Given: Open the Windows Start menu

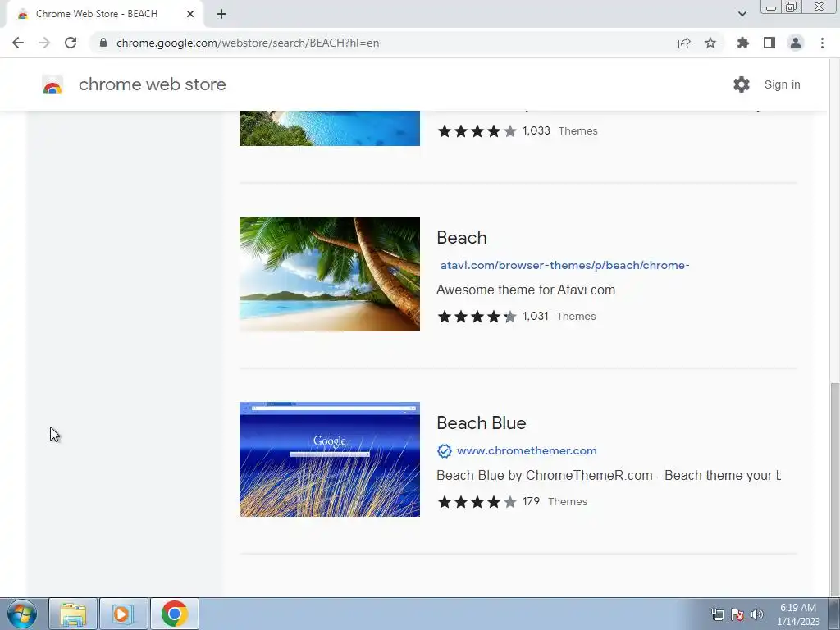Looking at the screenshot, I should [x=22, y=614].
